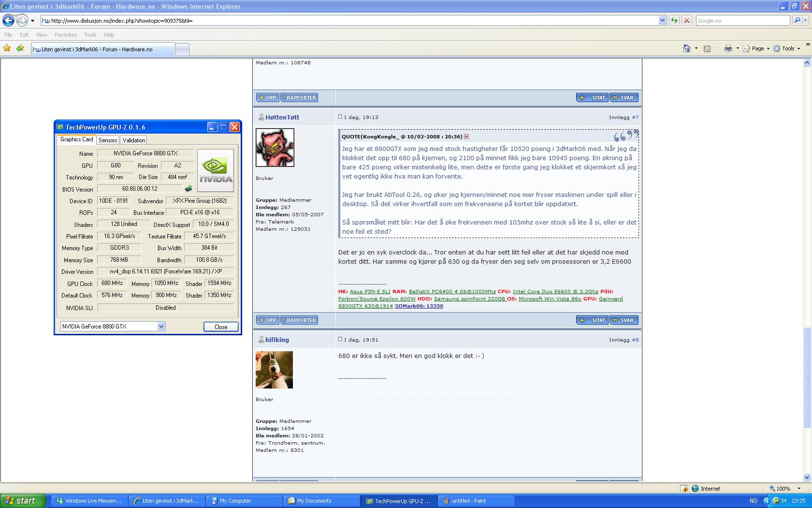The height and width of the screenshot is (508, 812).
Task: Open HøttenTøtt's post icon at 19:13
Action: point(340,117)
